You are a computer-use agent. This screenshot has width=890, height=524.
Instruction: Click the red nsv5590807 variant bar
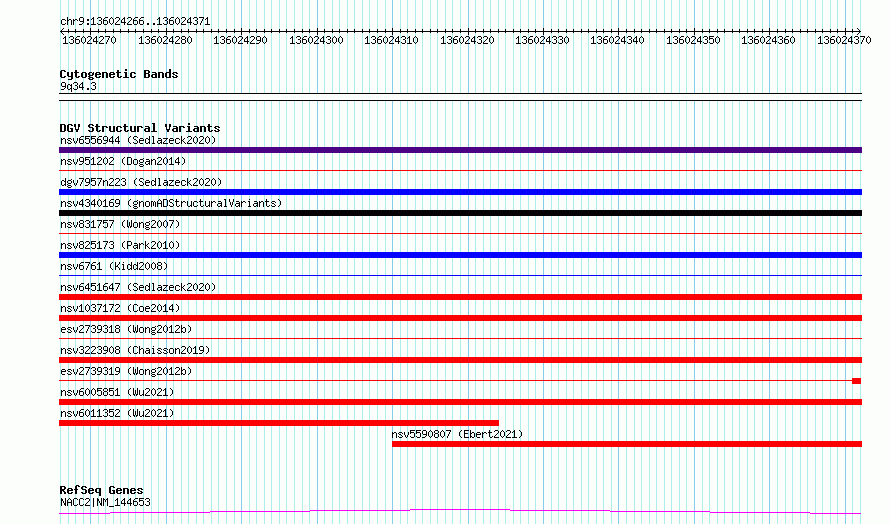627,444
